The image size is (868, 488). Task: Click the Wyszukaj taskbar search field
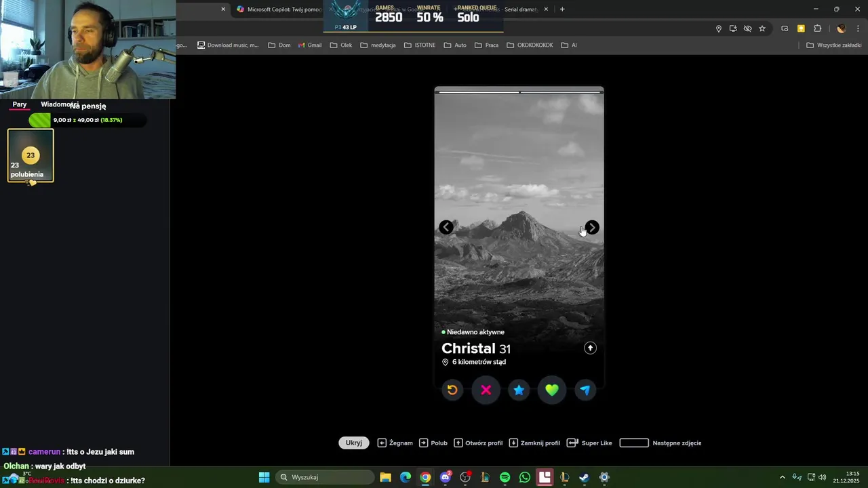[325, 477]
